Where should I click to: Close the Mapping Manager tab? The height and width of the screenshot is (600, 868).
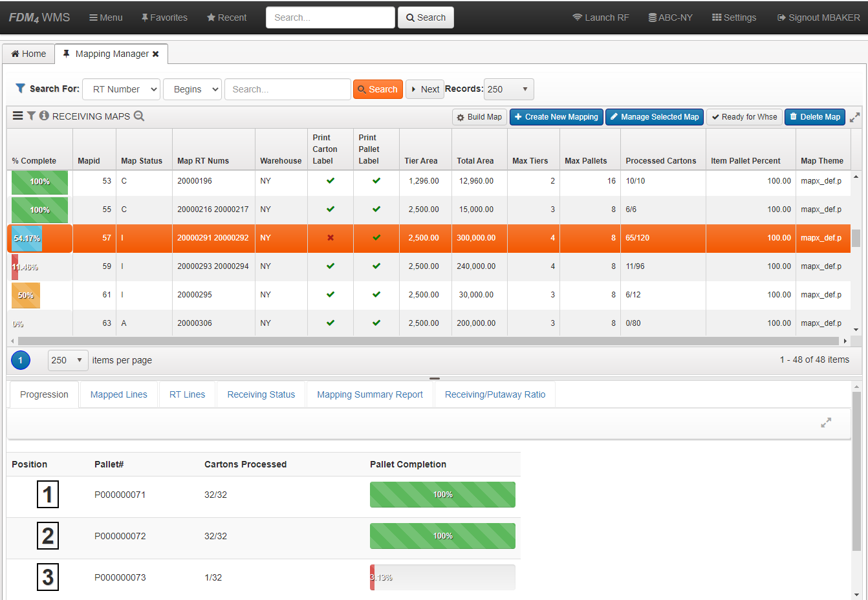pyautogui.click(x=156, y=54)
